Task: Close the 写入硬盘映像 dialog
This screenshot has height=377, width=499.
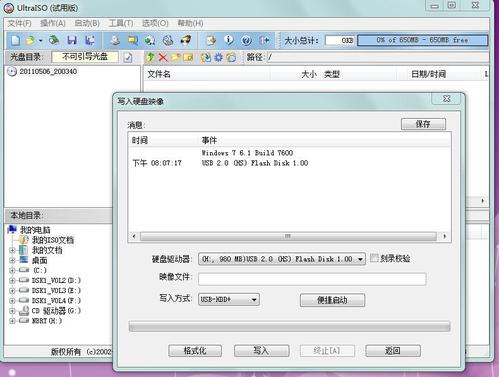Action: pos(447,99)
